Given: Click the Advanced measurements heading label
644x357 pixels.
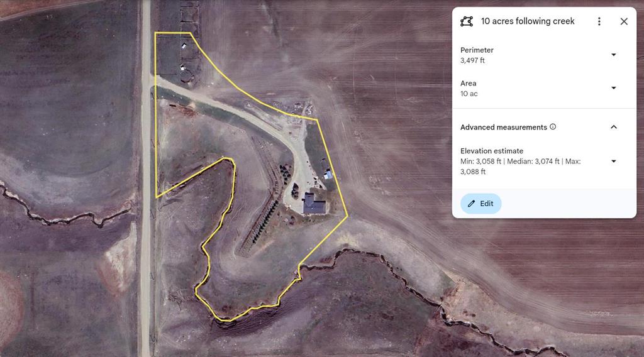Looking at the screenshot, I should (x=504, y=127).
